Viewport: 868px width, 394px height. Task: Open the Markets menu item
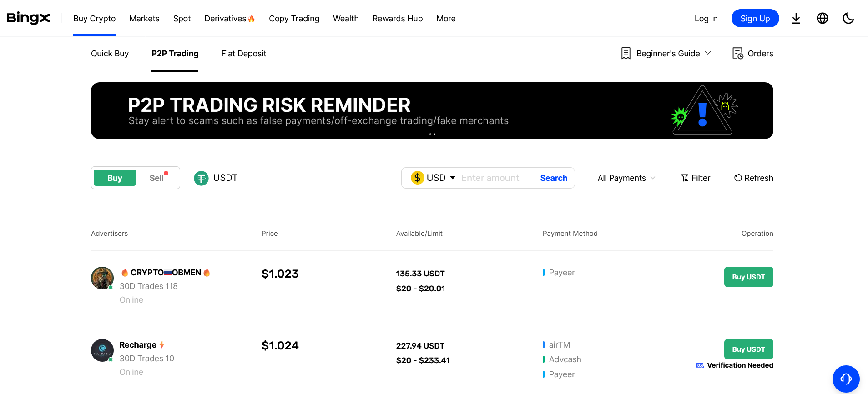click(x=144, y=19)
